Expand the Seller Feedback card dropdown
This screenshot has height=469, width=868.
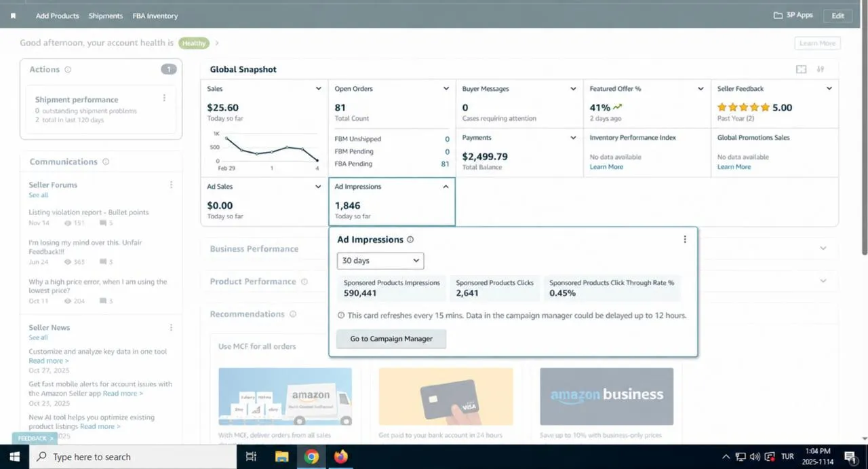(x=829, y=89)
